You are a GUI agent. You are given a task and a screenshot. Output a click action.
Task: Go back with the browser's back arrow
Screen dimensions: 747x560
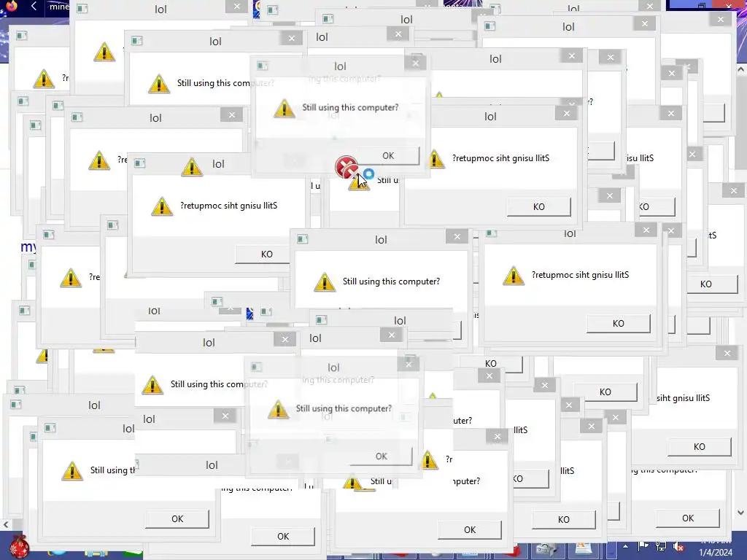pos(34,6)
